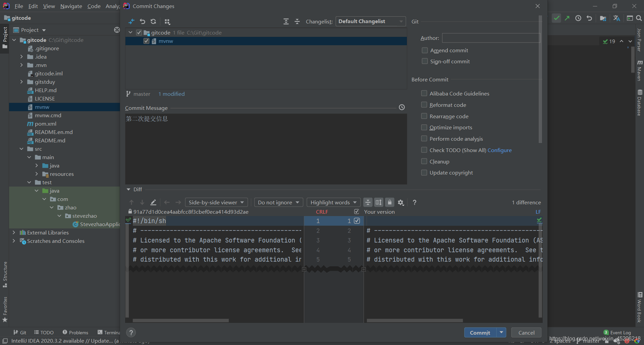Toggle the Reformat code checkbox
This screenshot has width=644, height=345.
pos(424,105)
